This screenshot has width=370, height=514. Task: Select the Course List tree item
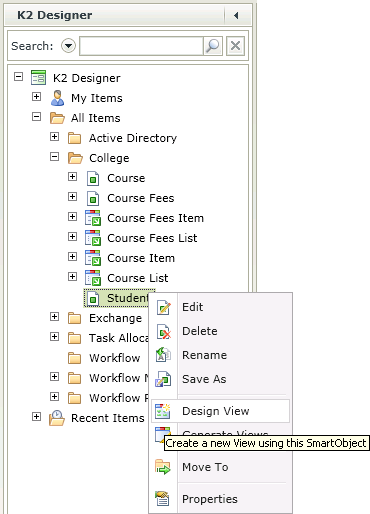coord(137,278)
